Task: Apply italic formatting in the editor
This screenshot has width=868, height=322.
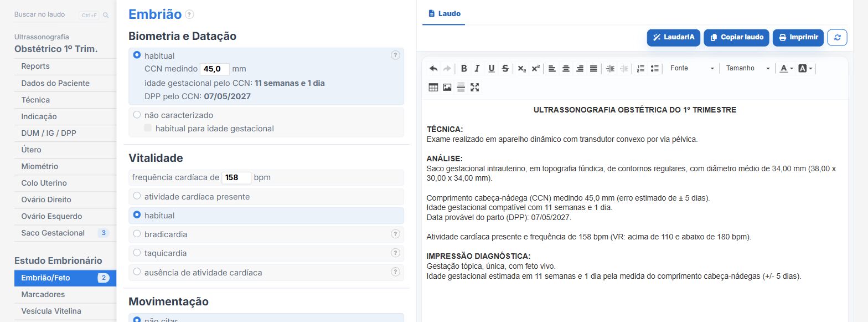Action: pyautogui.click(x=477, y=69)
